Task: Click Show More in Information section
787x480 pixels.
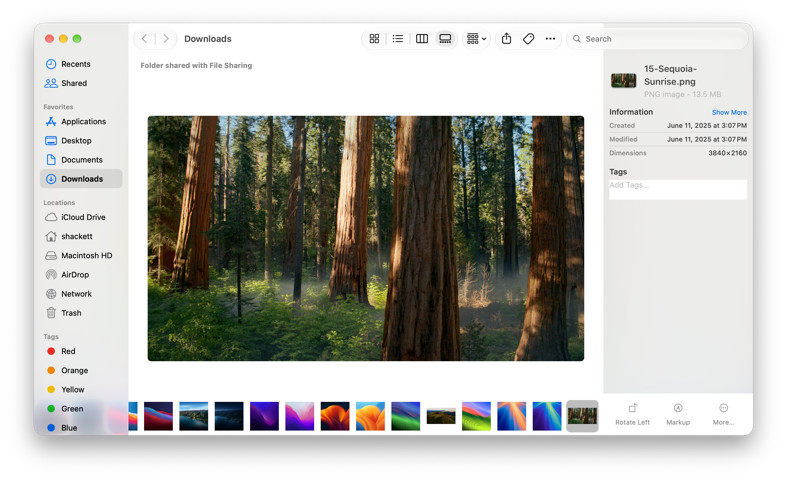Action: pos(729,112)
